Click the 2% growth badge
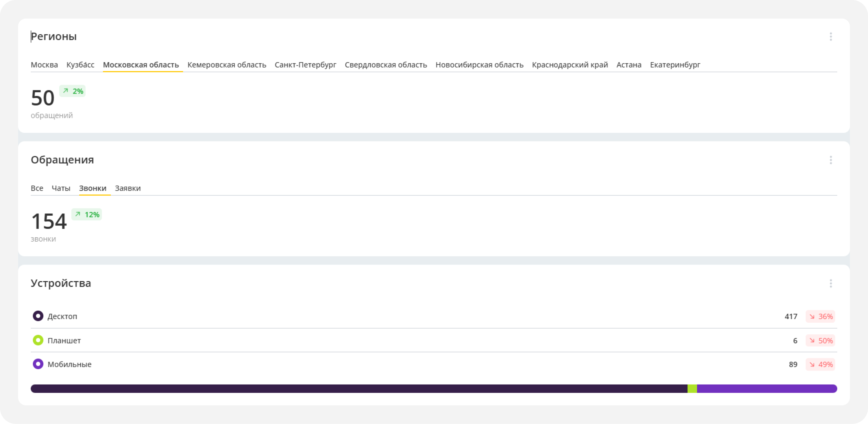 (72, 91)
